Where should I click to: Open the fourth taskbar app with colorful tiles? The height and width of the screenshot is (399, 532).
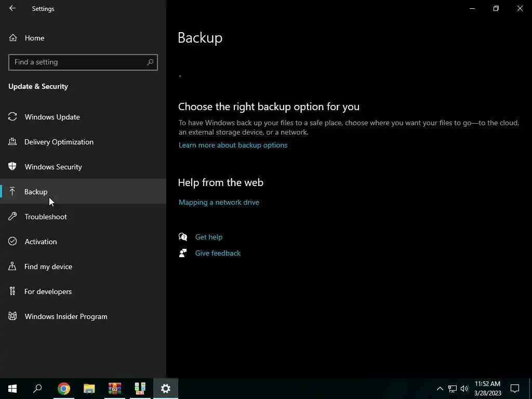(140, 389)
